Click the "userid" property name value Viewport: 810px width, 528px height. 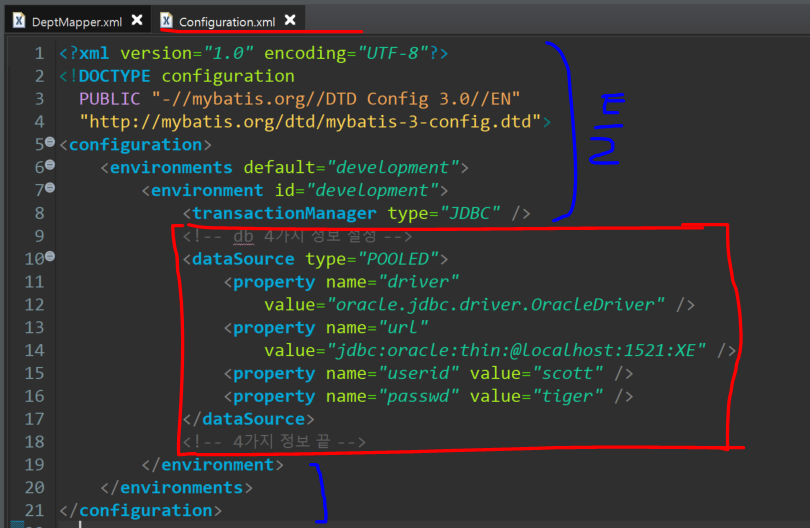[x=418, y=373]
